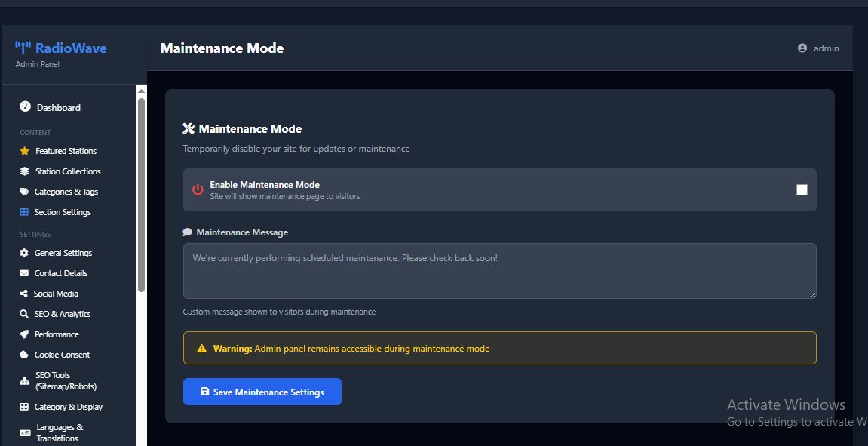The width and height of the screenshot is (868, 446).
Task: Click the Performance rocket icon
Action: tap(24, 334)
